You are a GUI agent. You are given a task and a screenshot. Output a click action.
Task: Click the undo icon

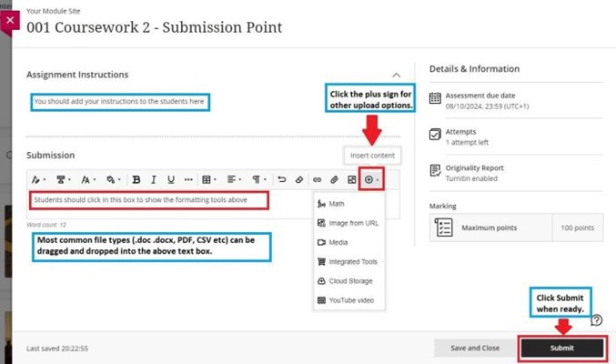pyautogui.click(x=282, y=179)
